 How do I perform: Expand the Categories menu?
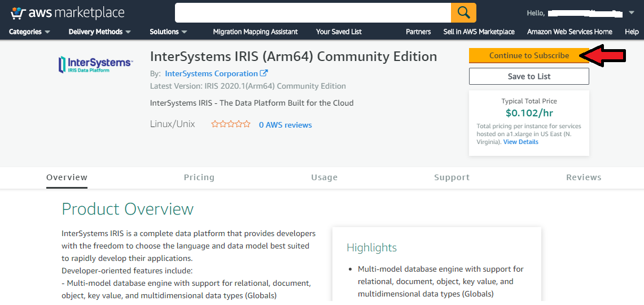click(29, 32)
